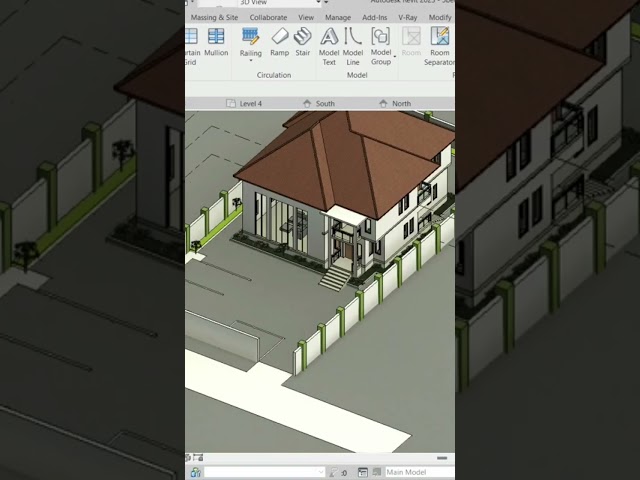Switch to the South elevation view tab
This screenshot has width=640, height=480.
point(319,104)
